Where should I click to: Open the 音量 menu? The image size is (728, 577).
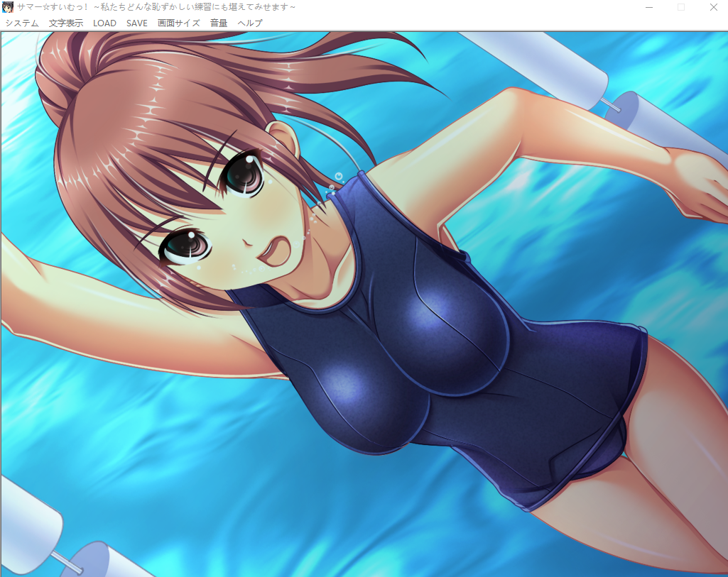(219, 23)
